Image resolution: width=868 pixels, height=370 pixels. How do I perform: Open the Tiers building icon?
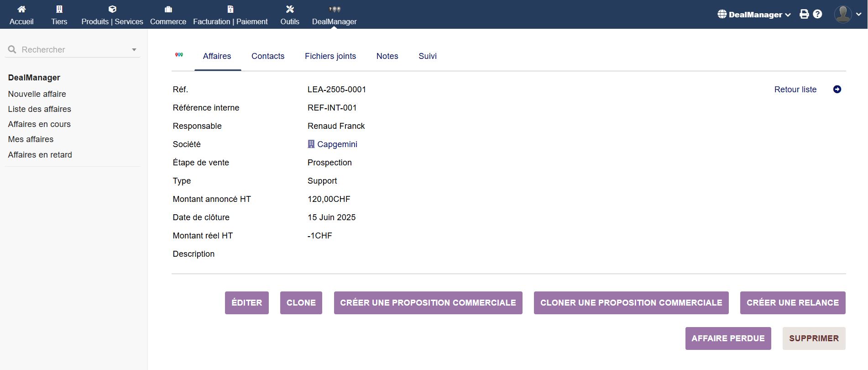pyautogui.click(x=59, y=9)
